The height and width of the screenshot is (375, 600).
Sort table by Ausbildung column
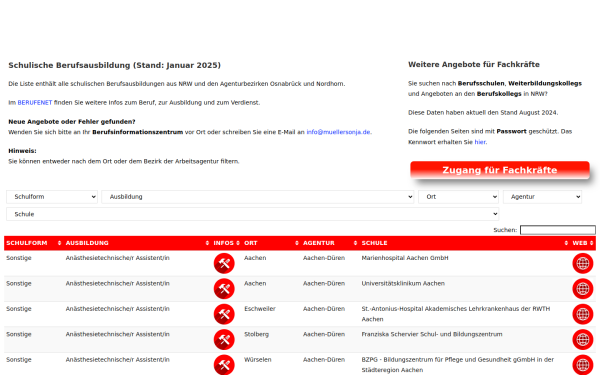[137, 243]
